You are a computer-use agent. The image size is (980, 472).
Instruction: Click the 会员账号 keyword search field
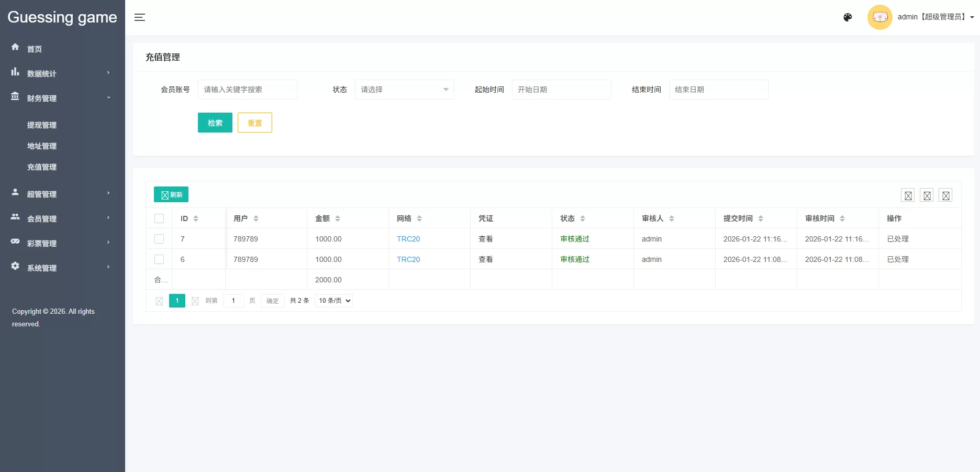click(247, 90)
